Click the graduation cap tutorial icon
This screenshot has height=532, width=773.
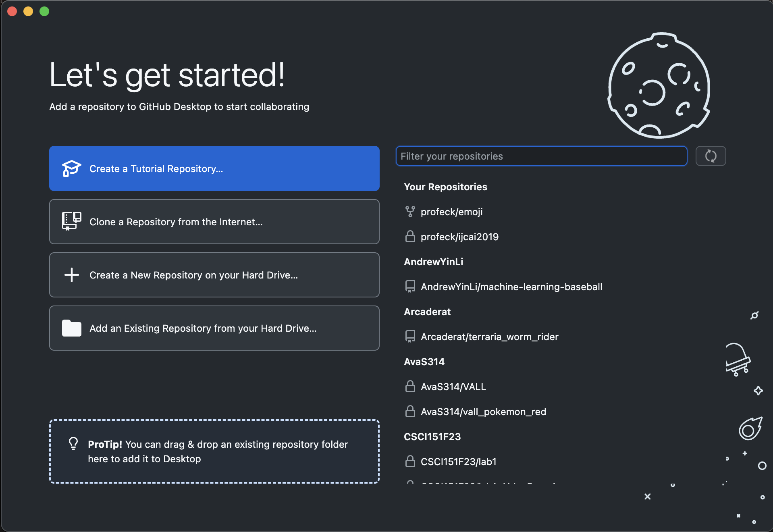tap(71, 168)
